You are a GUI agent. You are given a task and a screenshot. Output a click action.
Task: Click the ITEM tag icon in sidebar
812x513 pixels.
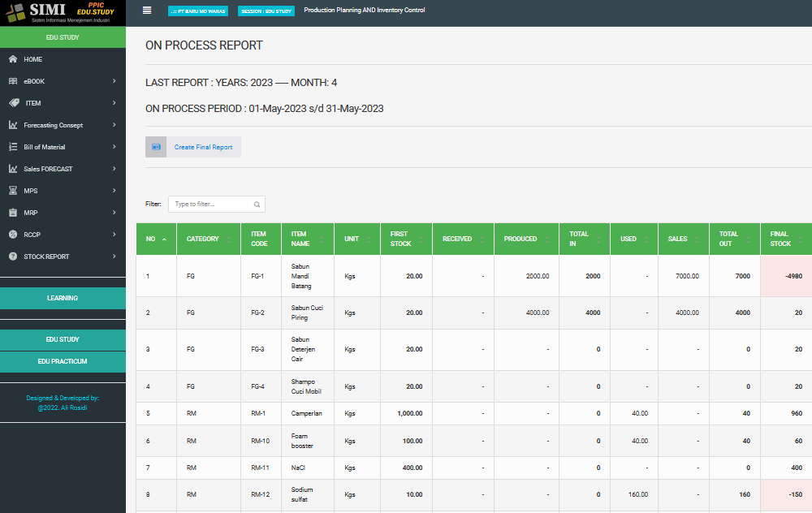[13, 103]
